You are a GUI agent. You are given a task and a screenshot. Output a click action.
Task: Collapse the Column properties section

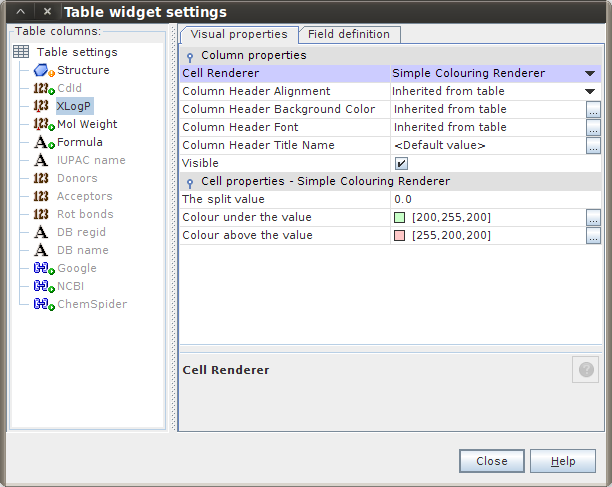190,56
